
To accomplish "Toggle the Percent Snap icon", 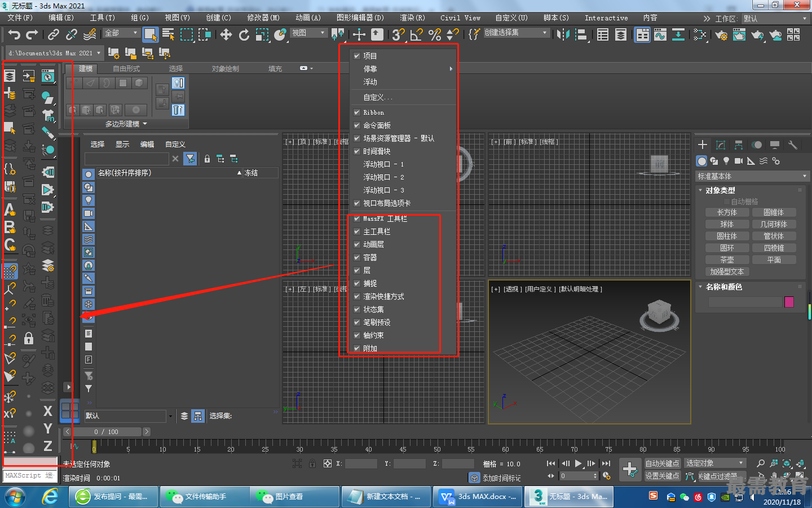I will tap(435, 34).
